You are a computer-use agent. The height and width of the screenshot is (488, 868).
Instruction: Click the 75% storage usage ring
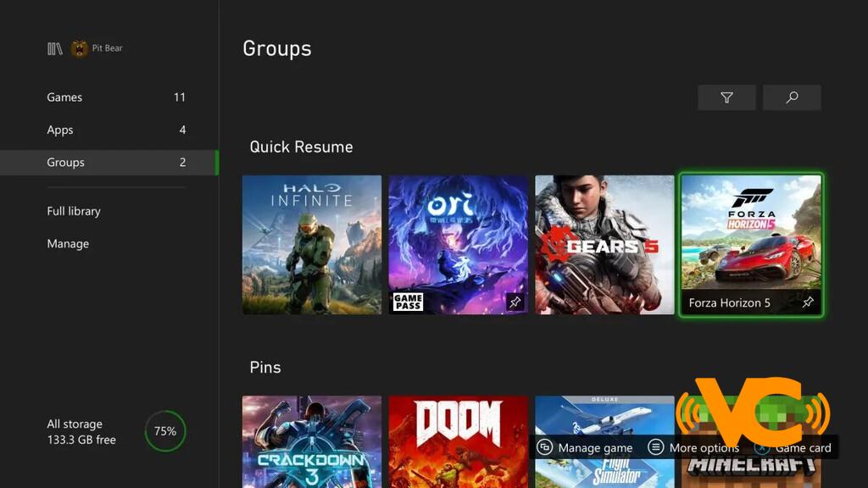tap(164, 431)
